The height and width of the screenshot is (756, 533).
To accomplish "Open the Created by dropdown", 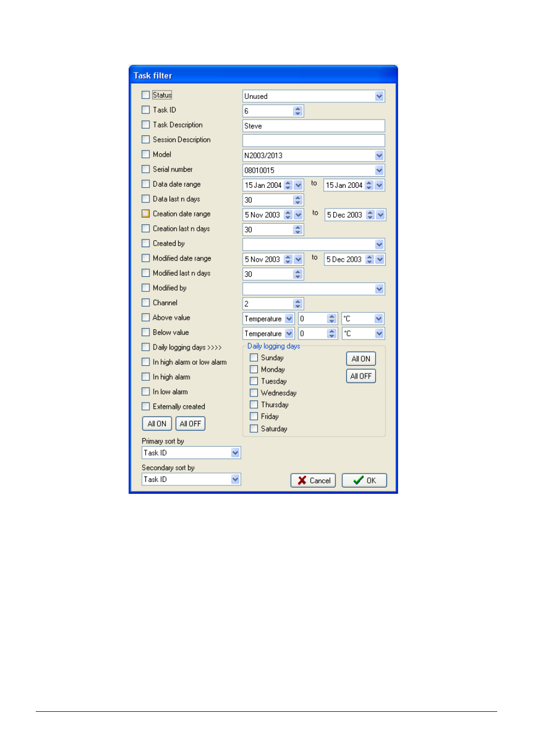I will [379, 244].
